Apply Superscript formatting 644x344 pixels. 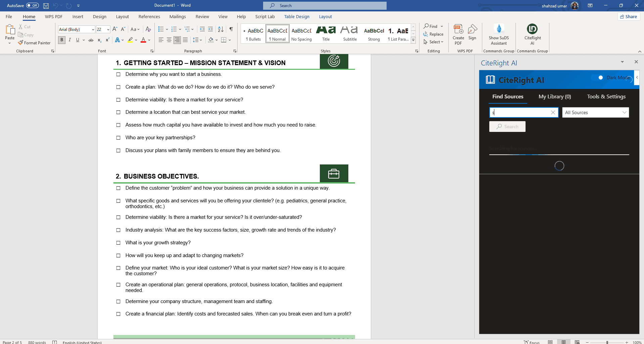click(107, 40)
